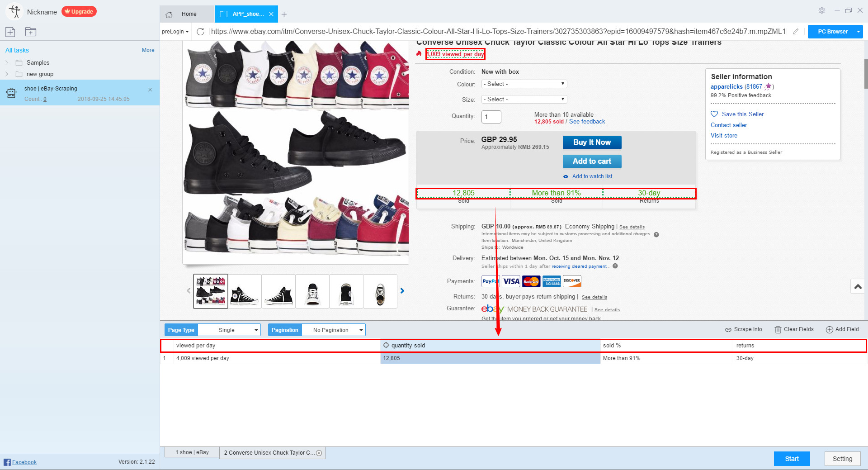Click All tasks header

tap(17, 50)
